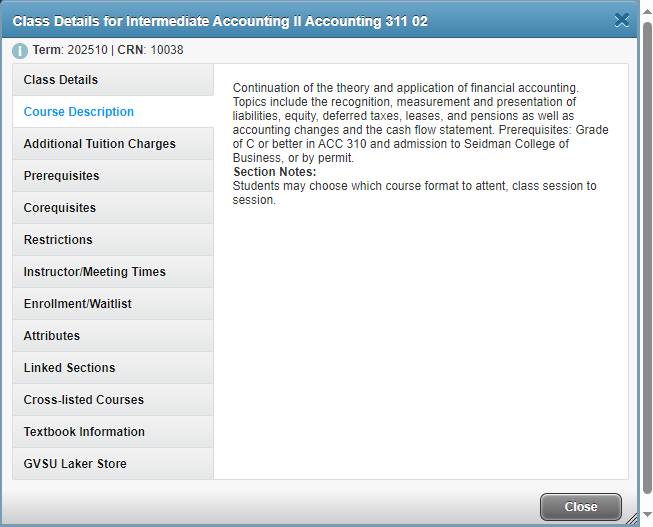Viewport: 653px width, 527px height.
Task: Open the Linked Sections tab
Action: point(70,368)
